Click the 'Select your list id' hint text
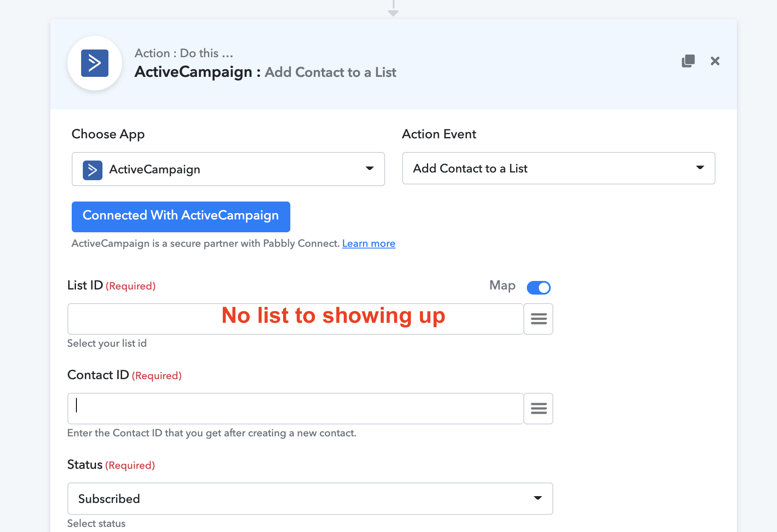 pyautogui.click(x=107, y=343)
